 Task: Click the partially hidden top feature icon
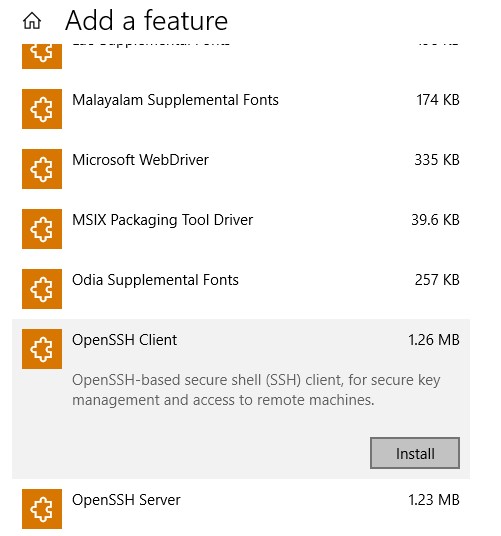42,56
